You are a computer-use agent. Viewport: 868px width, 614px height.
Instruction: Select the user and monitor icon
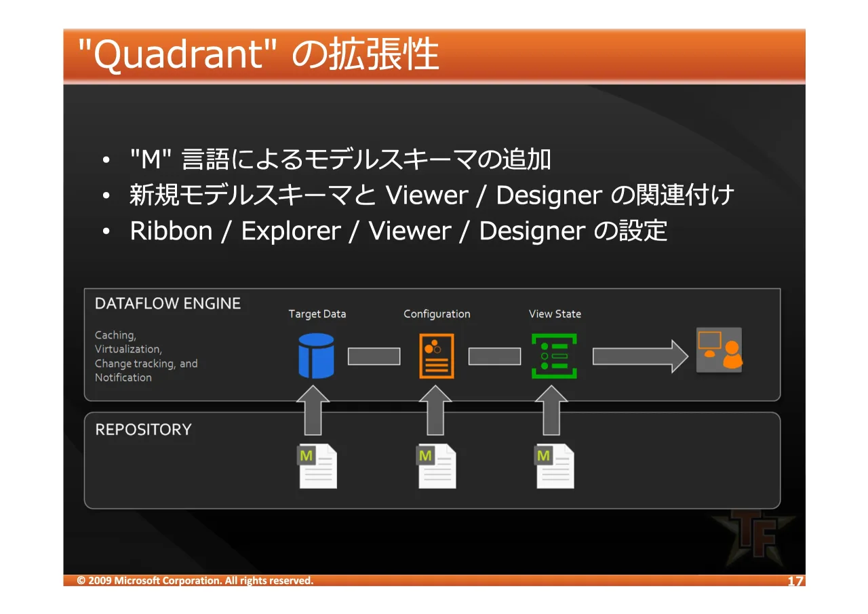[x=719, y=349]
